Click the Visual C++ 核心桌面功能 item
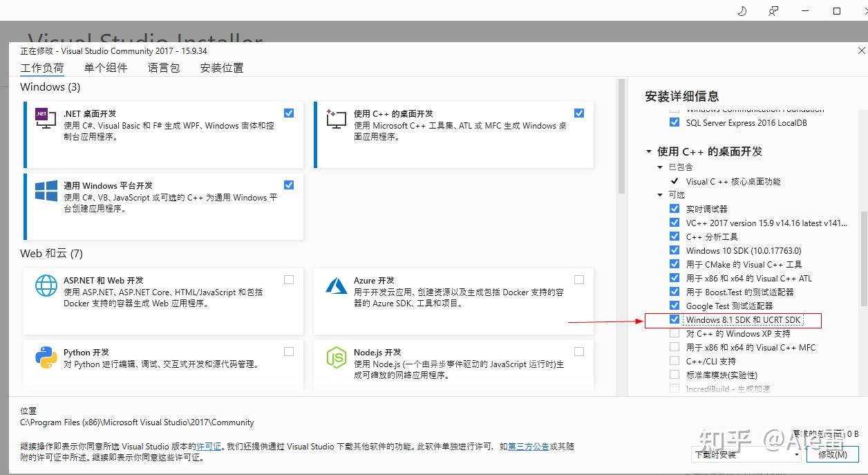Image resolution: width=868 pixels, height=475 pixels. (733, 181)
